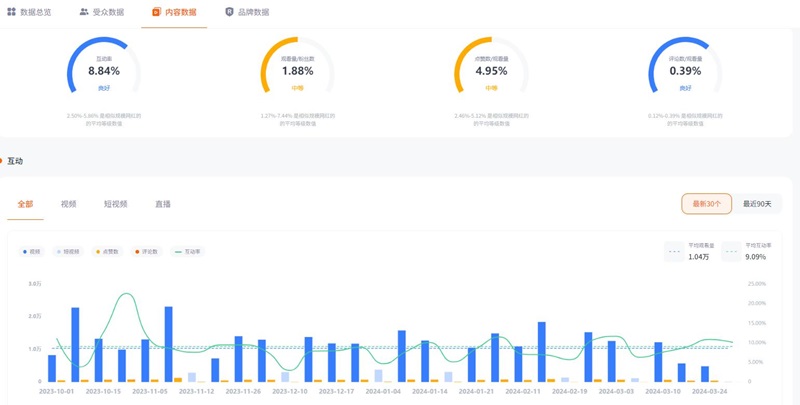Click the 数据总览 grid icon
Viewport: 800px width, 405px height.
12,12
